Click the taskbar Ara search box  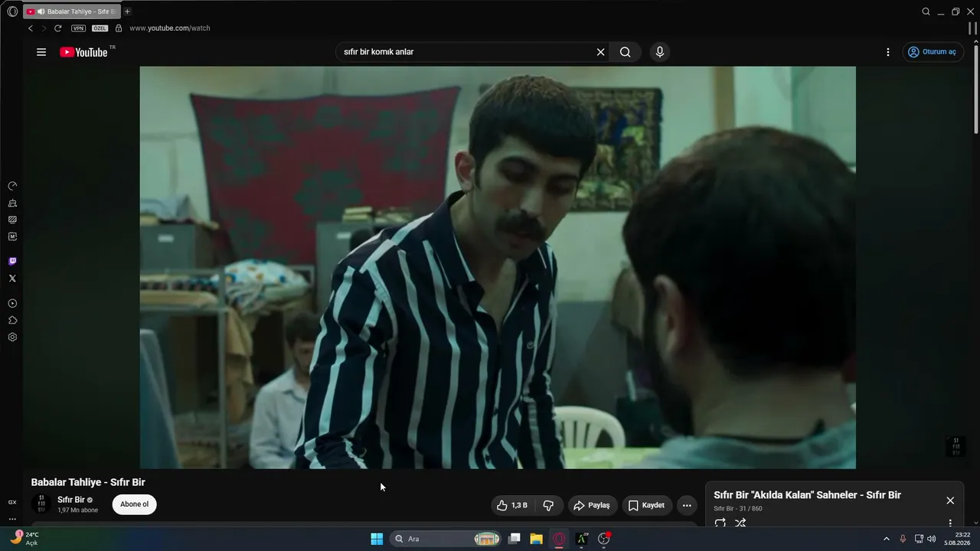[x=447, y=539]
